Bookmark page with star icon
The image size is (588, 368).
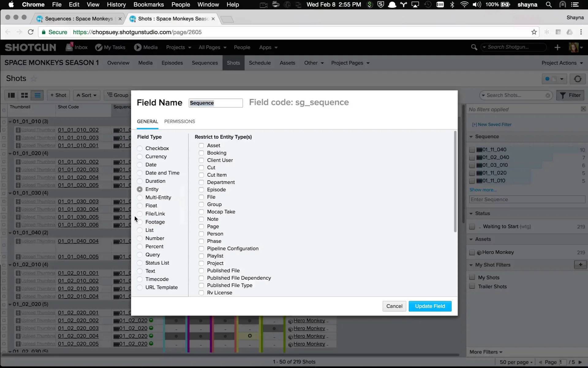(x=534, y=32)
